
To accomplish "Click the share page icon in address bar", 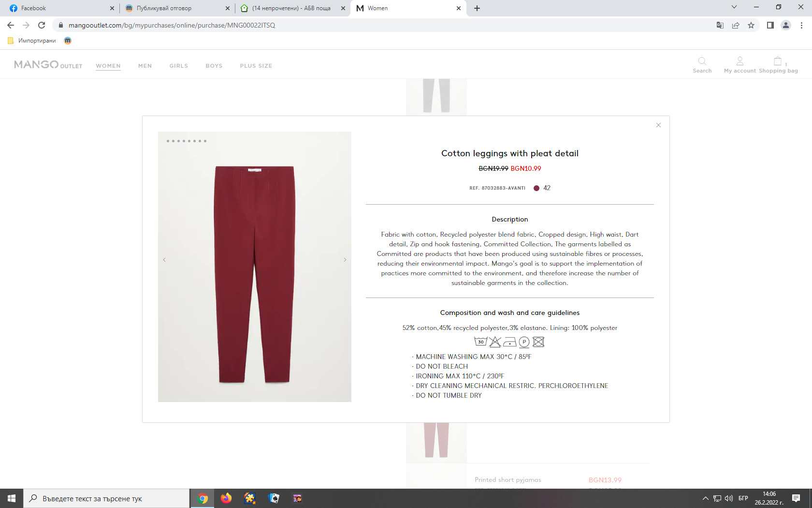I will click(736, 25).
